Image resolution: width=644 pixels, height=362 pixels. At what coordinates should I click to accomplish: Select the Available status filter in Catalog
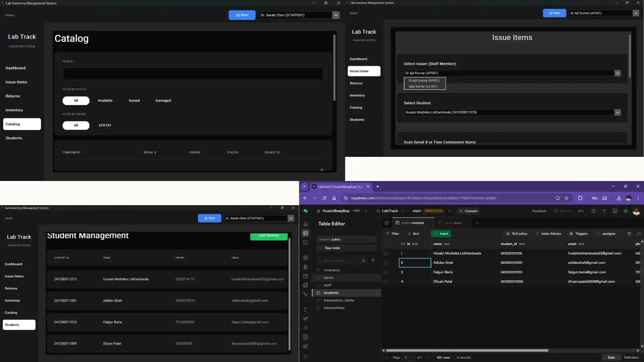(x=105, y=101)
